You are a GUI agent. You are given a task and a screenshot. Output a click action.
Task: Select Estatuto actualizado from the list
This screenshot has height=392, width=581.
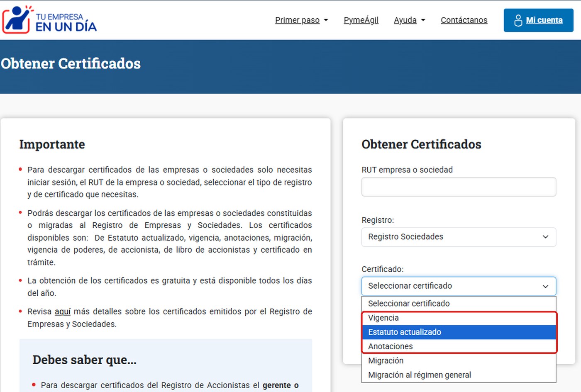click(459, 332)
